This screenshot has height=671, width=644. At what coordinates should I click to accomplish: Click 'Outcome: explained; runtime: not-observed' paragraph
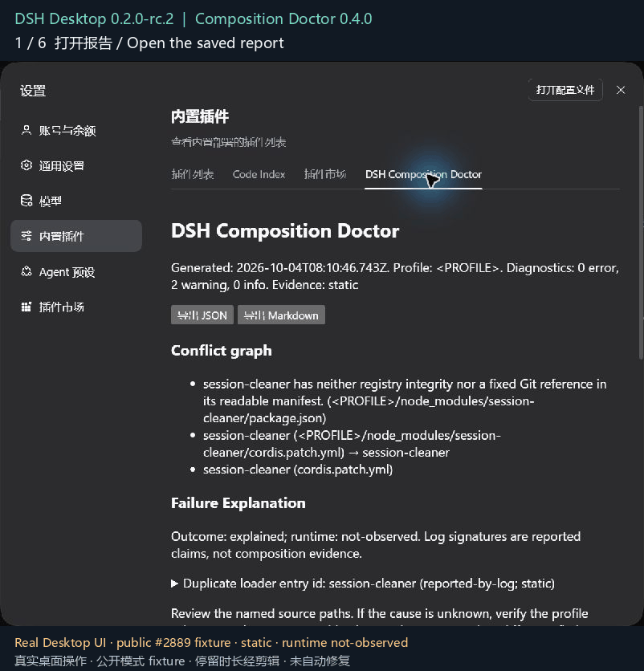tap(376, 545)
